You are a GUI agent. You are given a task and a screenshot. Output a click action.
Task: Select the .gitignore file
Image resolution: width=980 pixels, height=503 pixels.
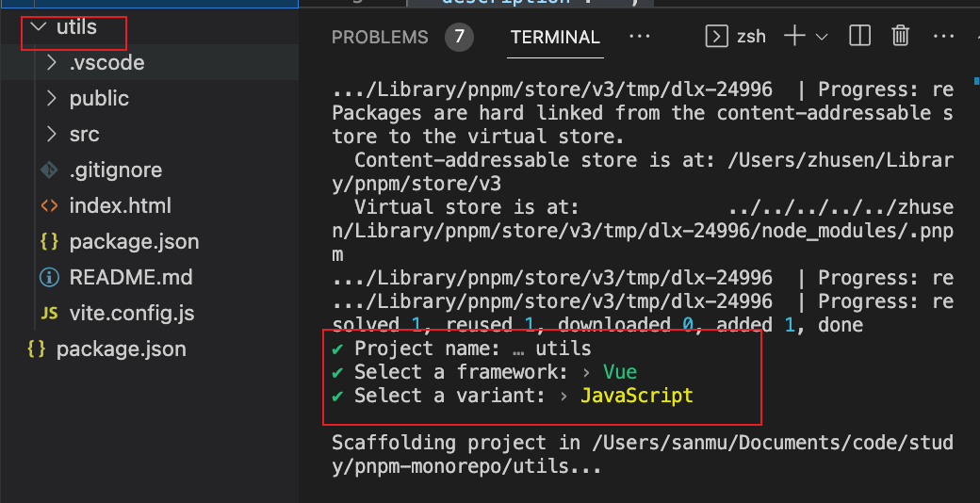point(115,170)
